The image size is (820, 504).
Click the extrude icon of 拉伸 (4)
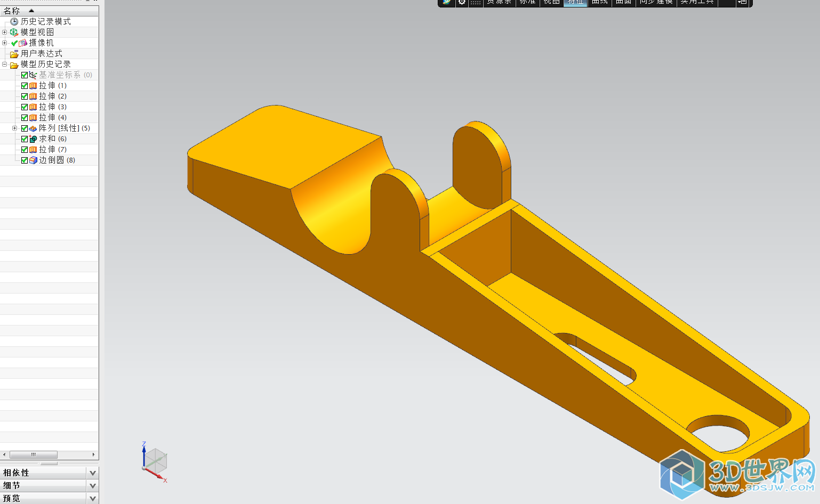pyautogui.click(x=33, y=118)
